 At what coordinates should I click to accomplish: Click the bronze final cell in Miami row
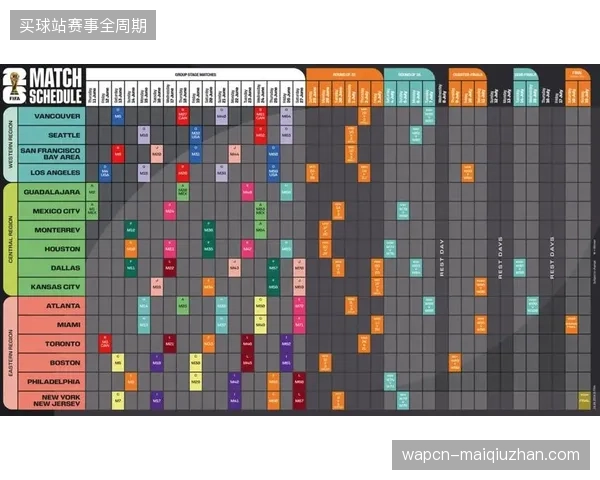pyautogui.click(x=571, y=325)
